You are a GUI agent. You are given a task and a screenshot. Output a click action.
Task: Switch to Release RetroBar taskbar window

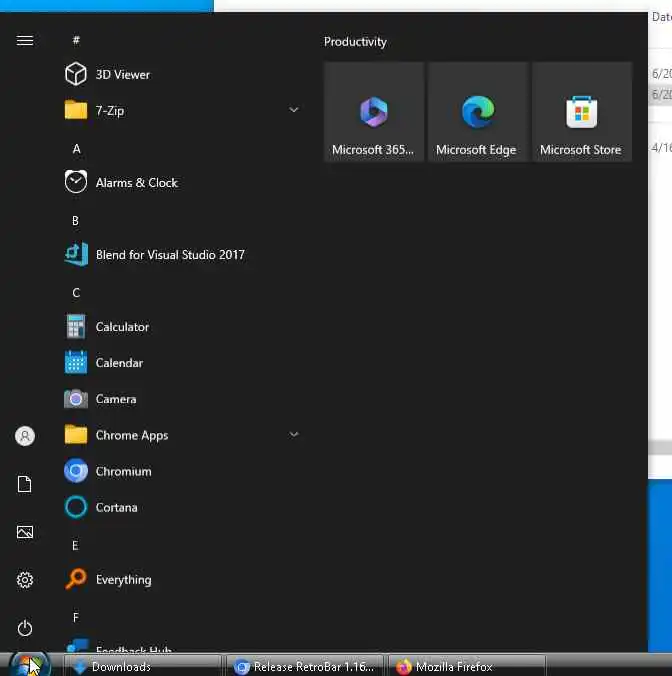coord(305,667)
